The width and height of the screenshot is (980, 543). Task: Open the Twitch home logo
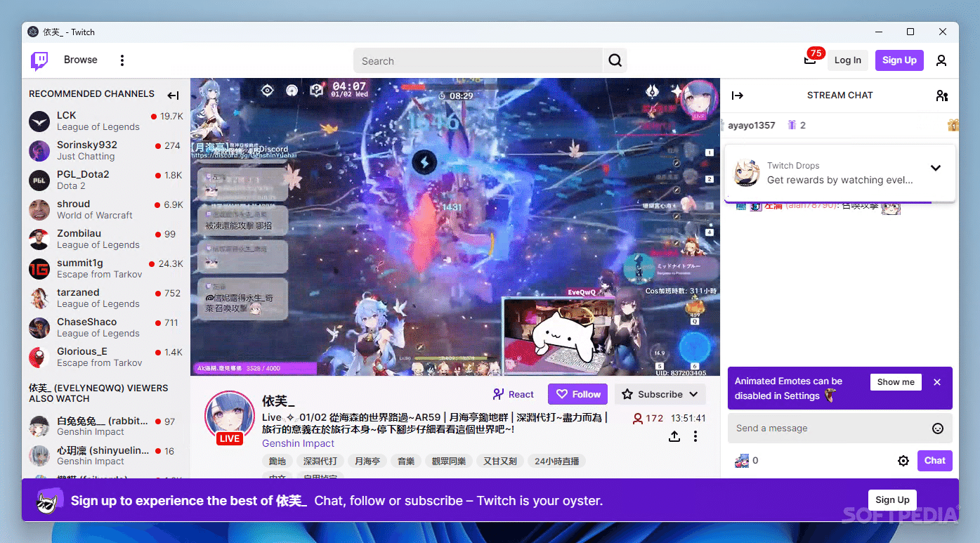point(39,60)
